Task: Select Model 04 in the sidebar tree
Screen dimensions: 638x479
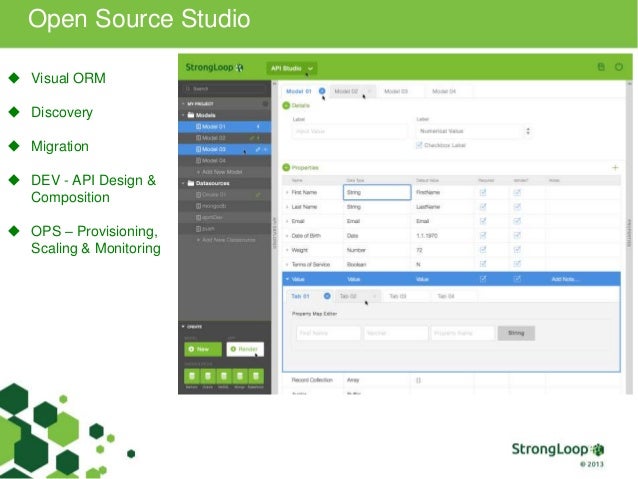Action: (x=225, y=161)
